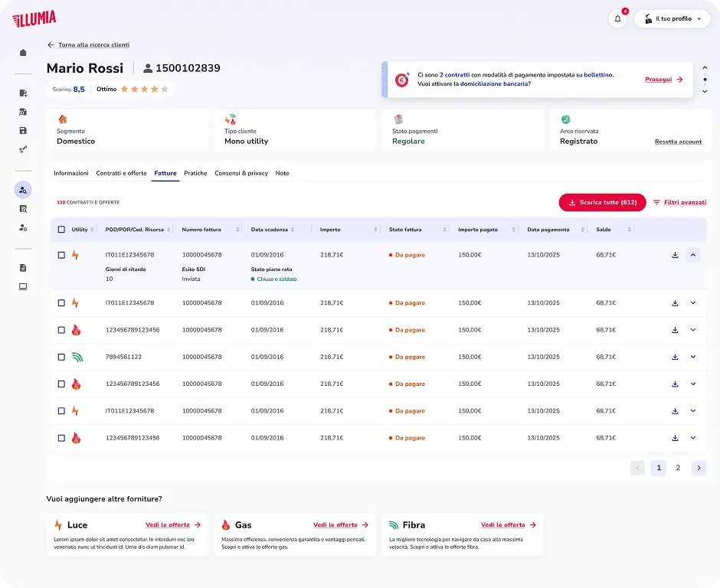Click Vedi le offerte for Luce
The image size is (720, 588).
(173, 524)
